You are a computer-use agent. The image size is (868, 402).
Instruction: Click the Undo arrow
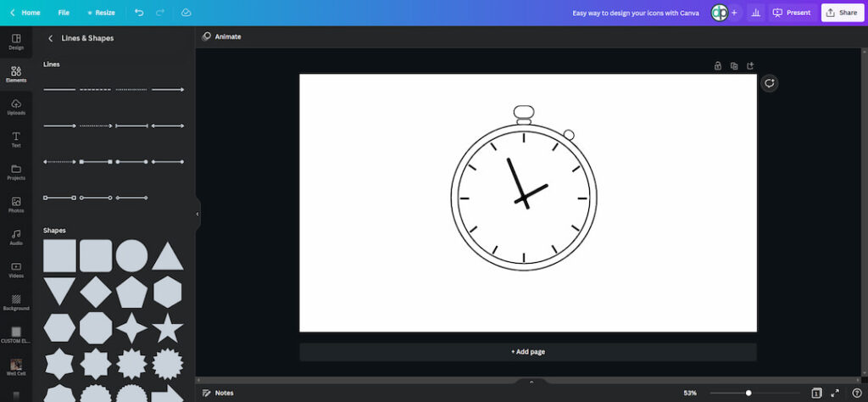139,12
